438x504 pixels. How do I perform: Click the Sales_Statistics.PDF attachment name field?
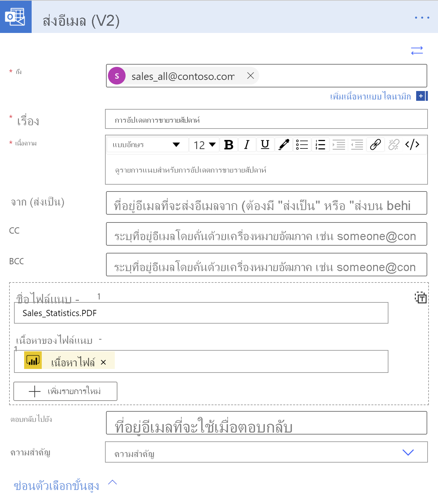click(x=201, y=313)
